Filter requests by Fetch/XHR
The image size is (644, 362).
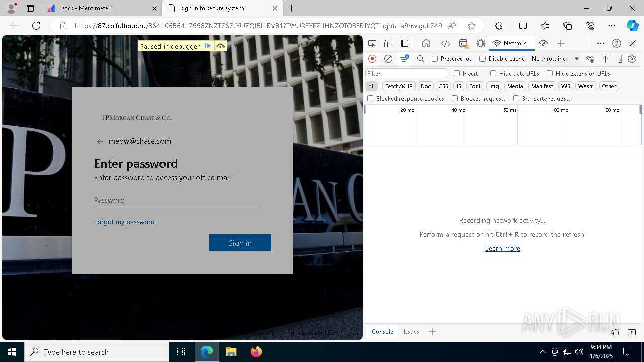399,86
